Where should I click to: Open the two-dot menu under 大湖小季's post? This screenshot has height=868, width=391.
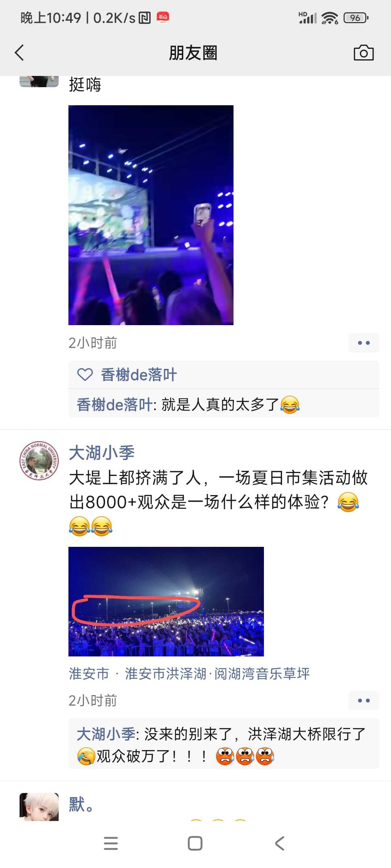(x=364, y=701)
